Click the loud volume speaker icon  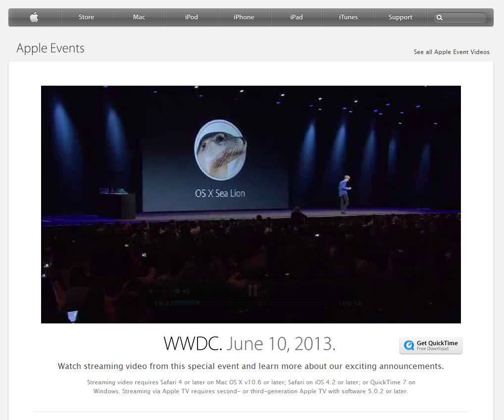186,291
